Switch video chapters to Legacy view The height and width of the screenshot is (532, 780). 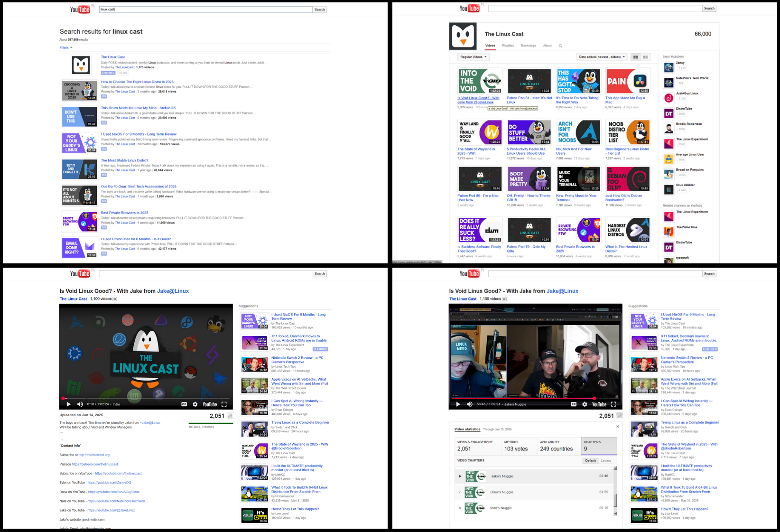[606, 460]
